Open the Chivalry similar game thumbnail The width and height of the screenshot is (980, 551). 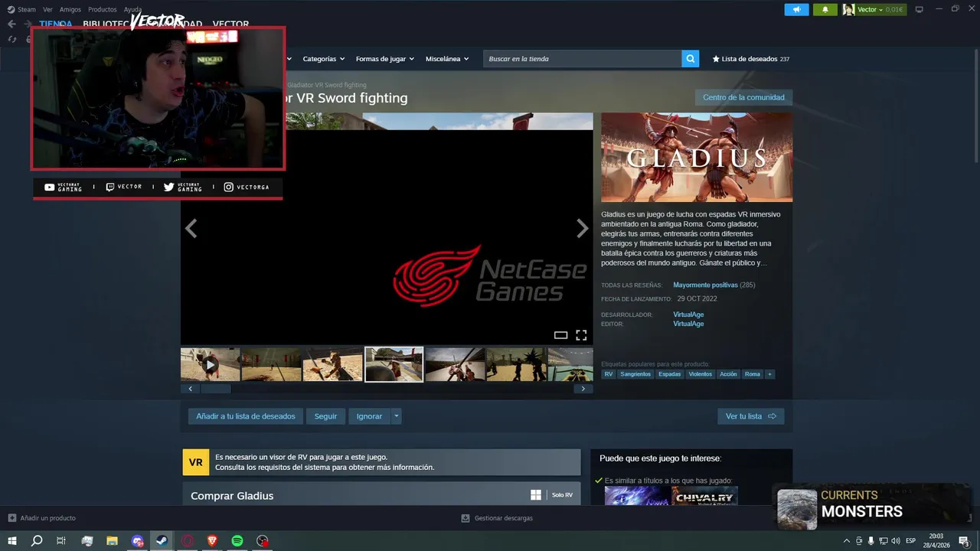click(x=704, y=496)
